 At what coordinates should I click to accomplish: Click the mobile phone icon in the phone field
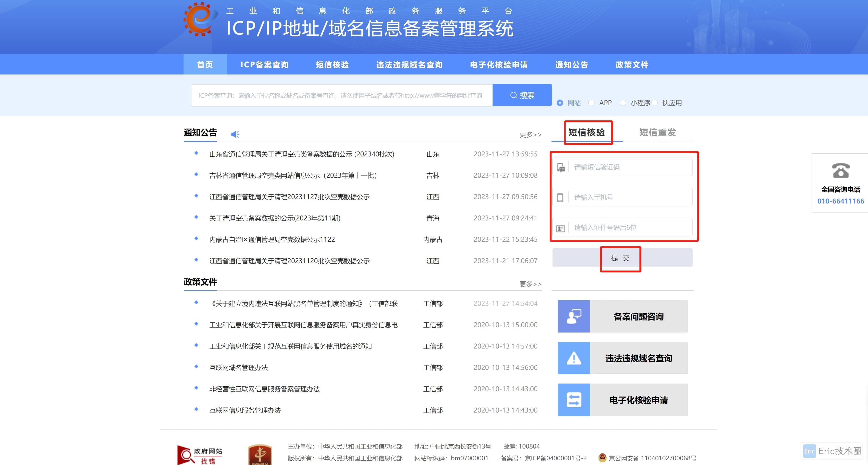pyautogui.click(x=560, y=197)
